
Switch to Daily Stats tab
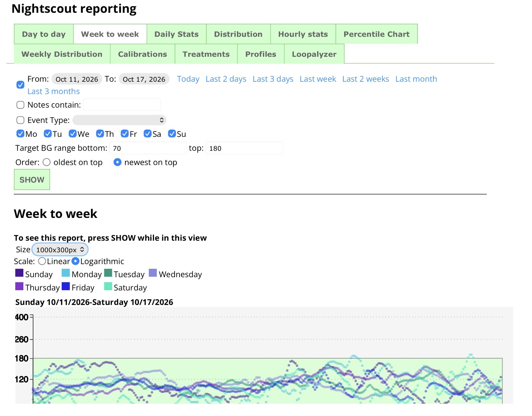[177, 34]
